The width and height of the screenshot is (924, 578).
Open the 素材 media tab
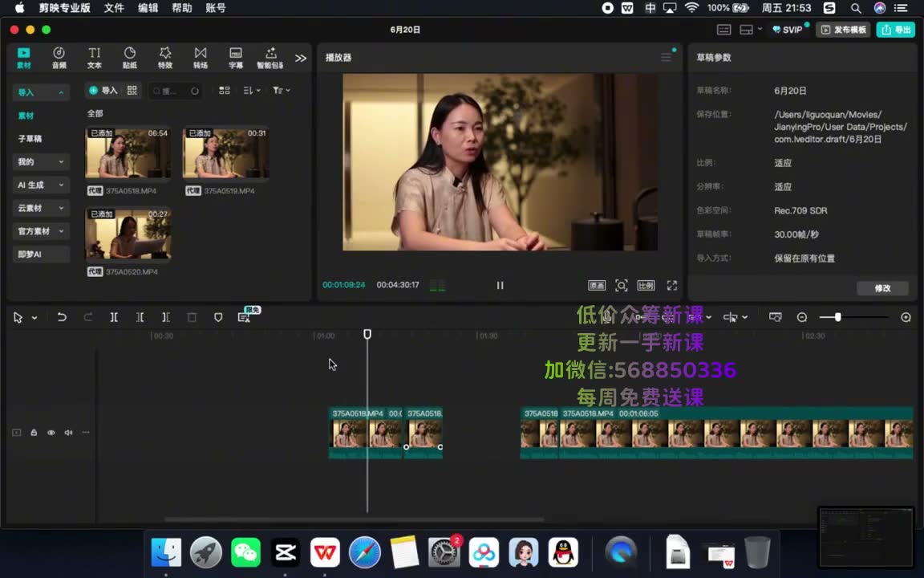click(23, 58)
